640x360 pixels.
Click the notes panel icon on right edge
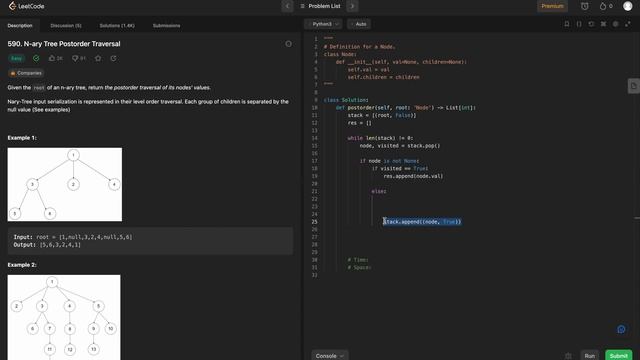[x=633, y=86]
